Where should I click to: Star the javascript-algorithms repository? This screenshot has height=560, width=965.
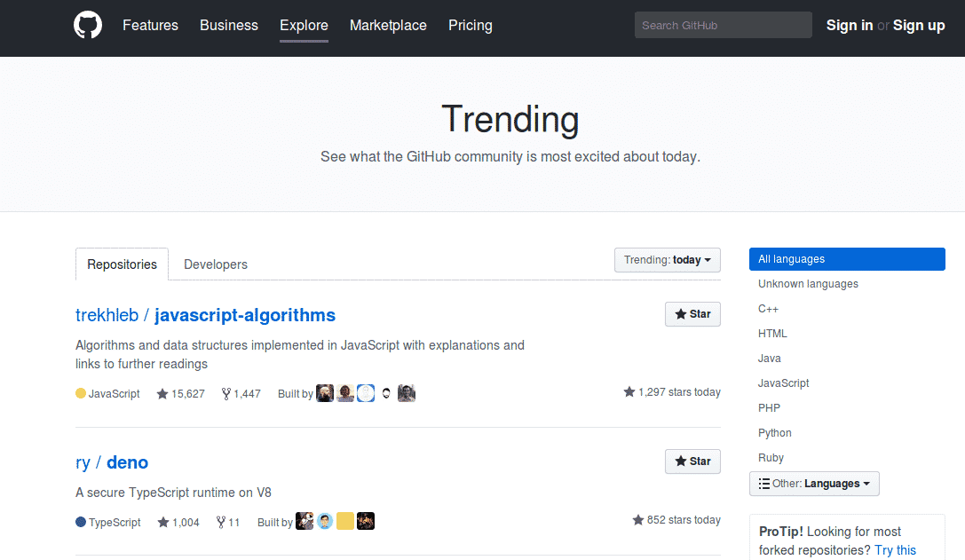[x=692, y=314]
